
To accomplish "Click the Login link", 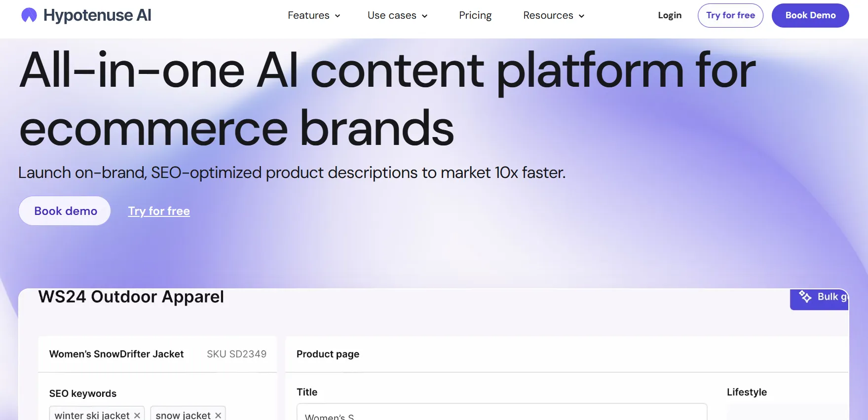I will tap(669, 16).
